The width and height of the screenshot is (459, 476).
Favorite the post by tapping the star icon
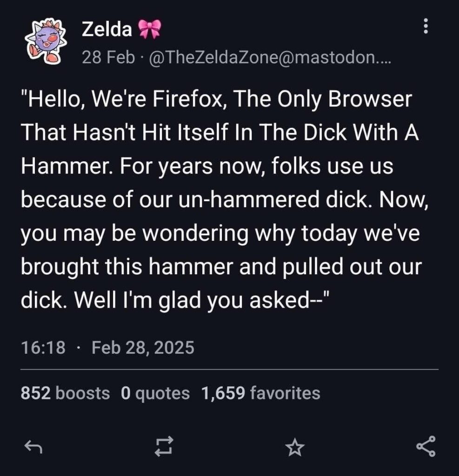click(295, 448)
